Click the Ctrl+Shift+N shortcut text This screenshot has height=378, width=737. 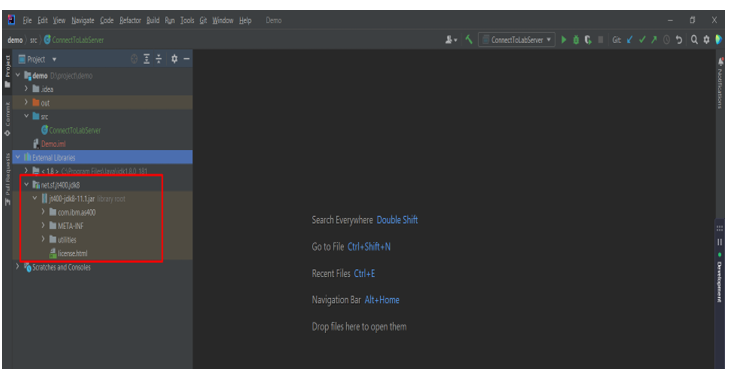(369, 246)
